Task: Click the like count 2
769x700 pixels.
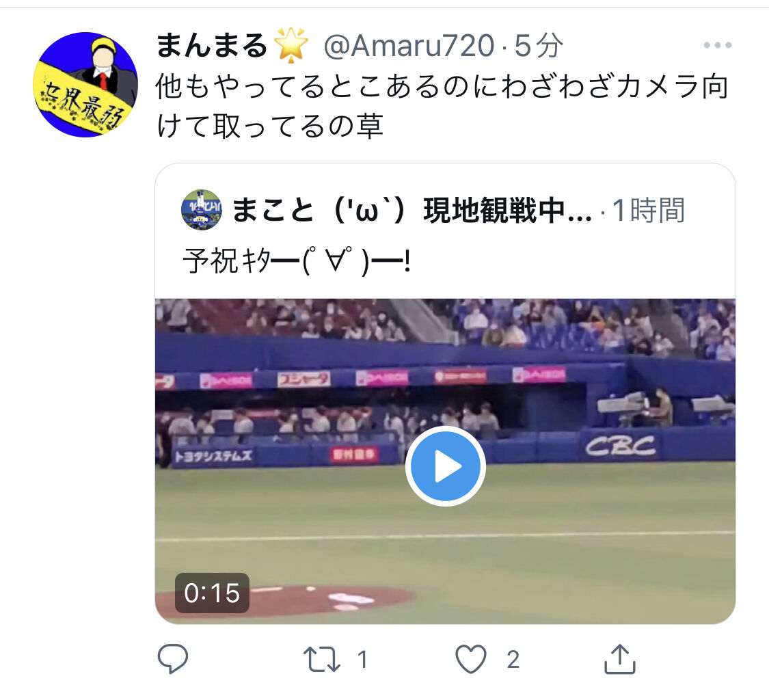Action: (513, 659)
